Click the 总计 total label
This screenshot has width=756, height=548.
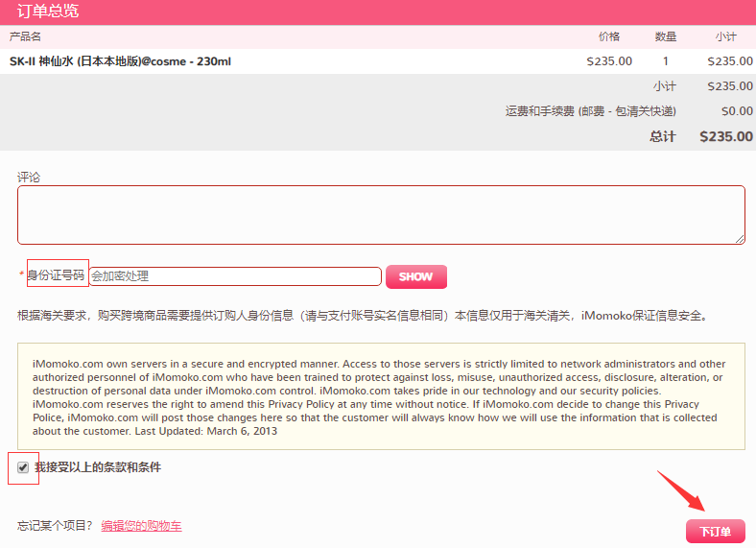663,136
